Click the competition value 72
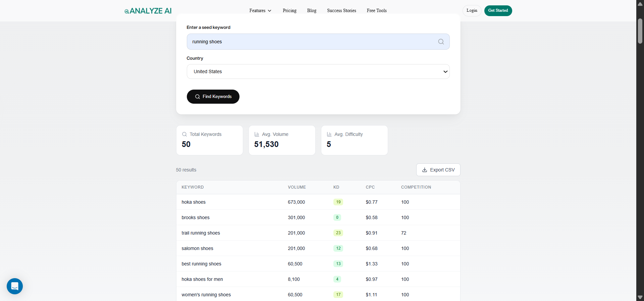This screenshot has width=644, height=301. pos(404,233)
